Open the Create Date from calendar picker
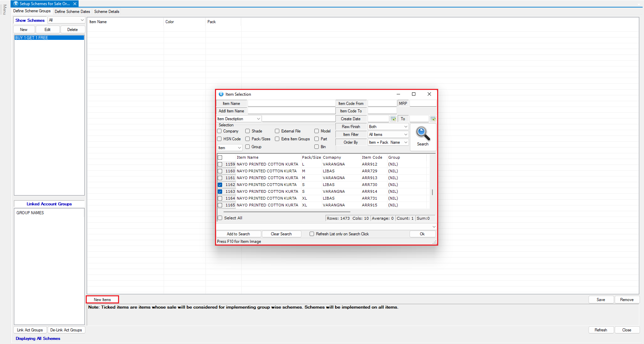The width and height of the screenshot is (644, 344). point(393,119)
